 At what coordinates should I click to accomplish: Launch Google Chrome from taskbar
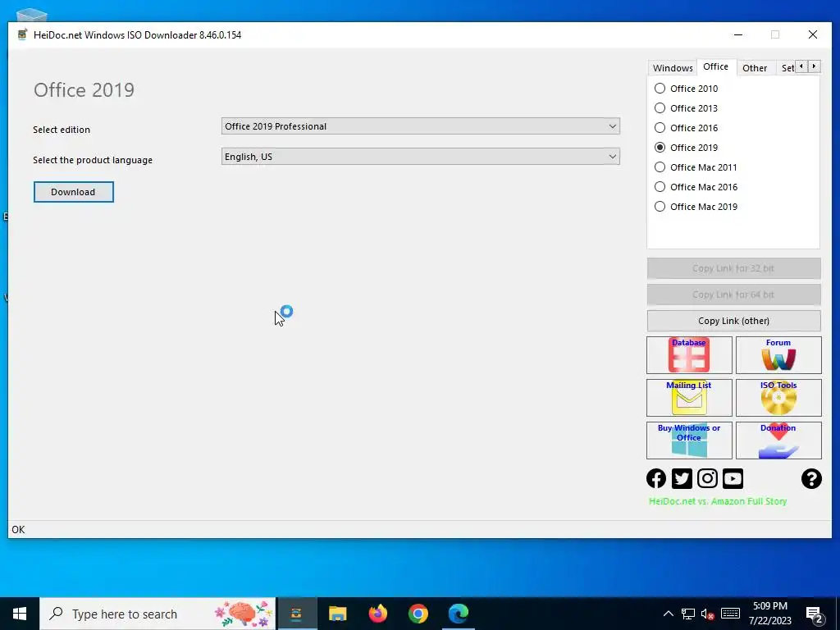coord(418,614)
